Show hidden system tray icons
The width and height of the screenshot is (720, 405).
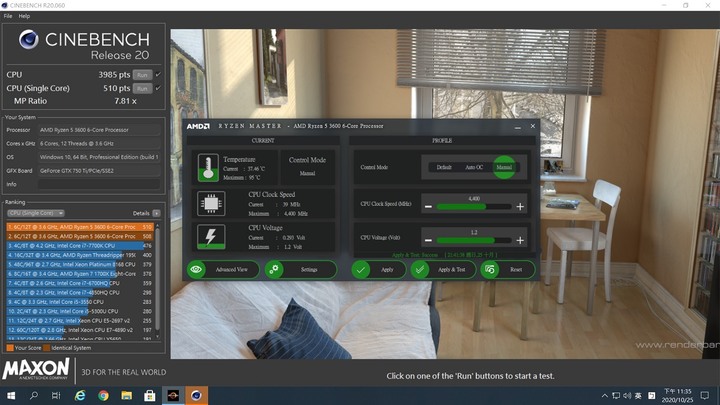605,395
